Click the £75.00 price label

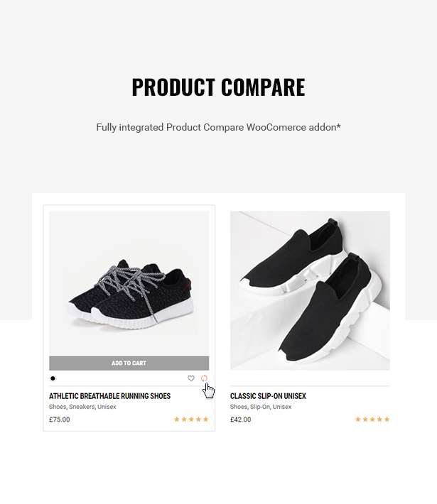[x=60, y=420]
